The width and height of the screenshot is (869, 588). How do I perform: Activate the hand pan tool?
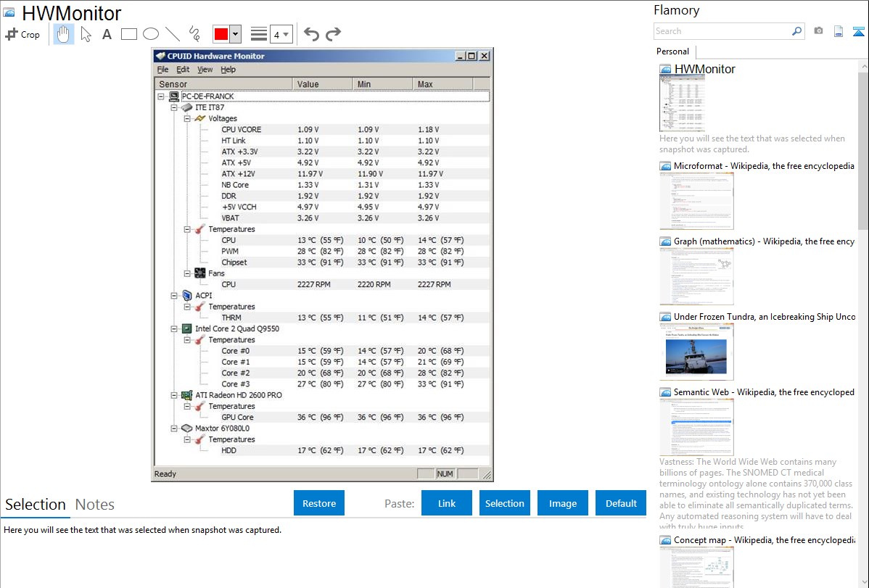(63, 34)
